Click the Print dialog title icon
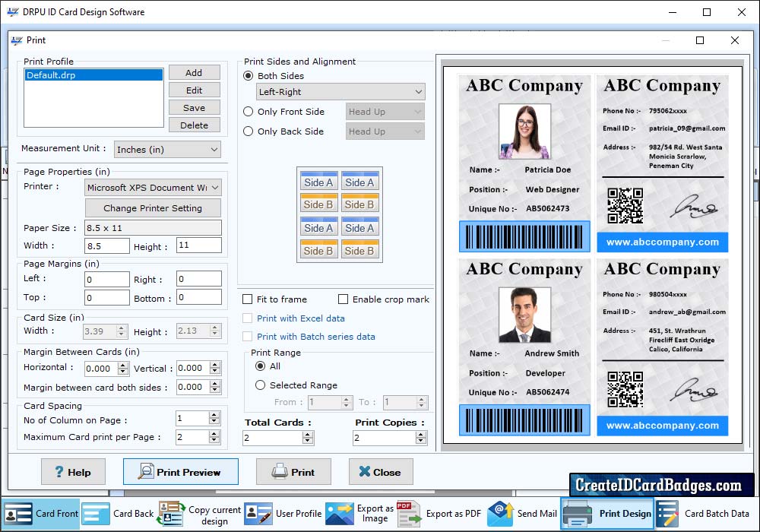Image resolution: width=760 pixels, height=532 pixels. pos(17,40)
